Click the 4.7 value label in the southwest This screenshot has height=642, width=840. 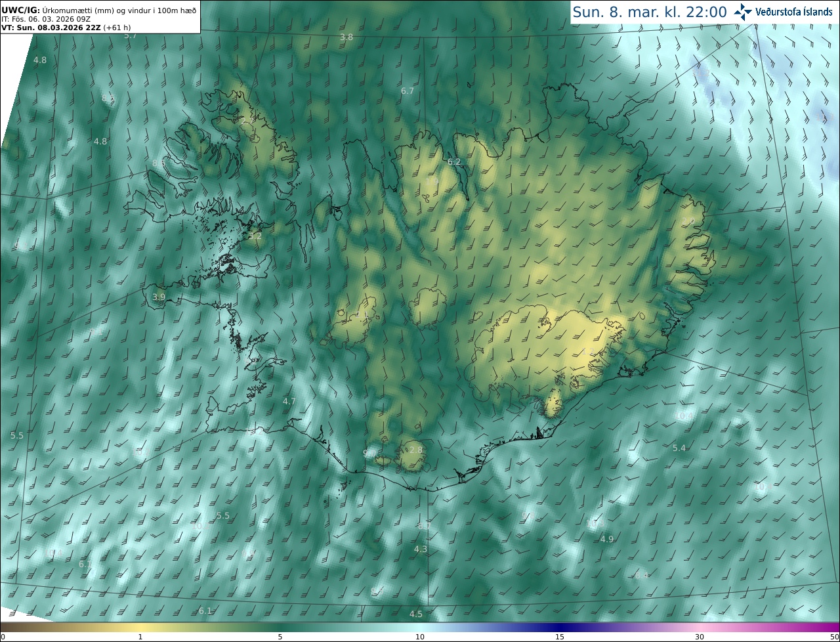point(289,401)
